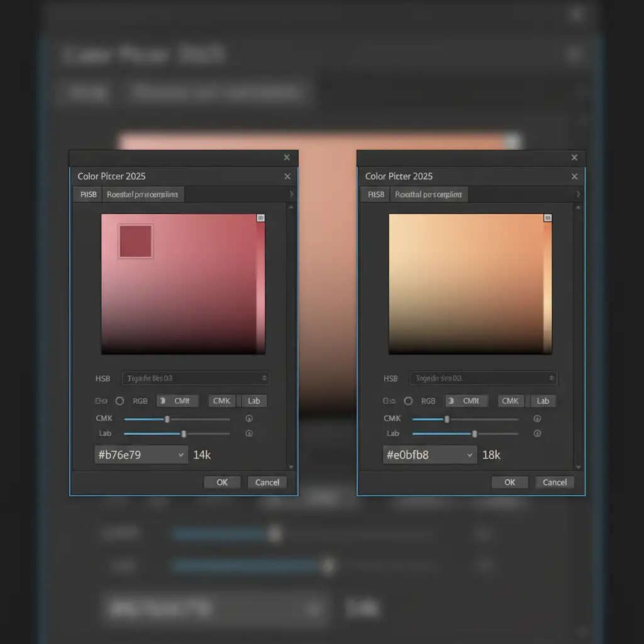
Task: Switch to the first tab in the left dialog
Action: pos(88,194)
